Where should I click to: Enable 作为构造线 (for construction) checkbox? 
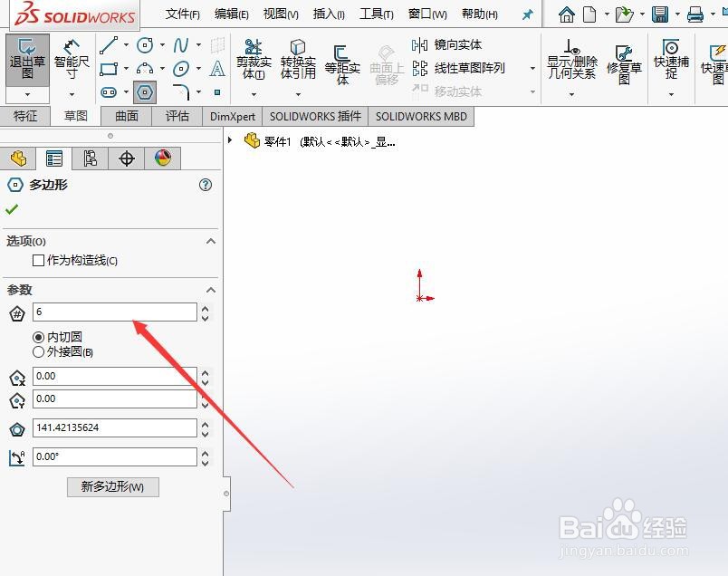pos(39,260)
